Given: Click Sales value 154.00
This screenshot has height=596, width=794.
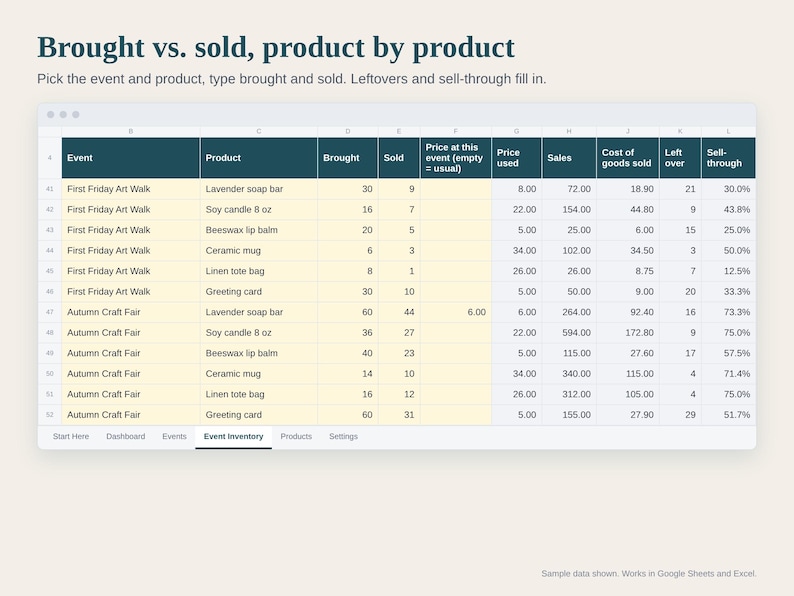Looking at the screenshot, I should pos(576,210).
